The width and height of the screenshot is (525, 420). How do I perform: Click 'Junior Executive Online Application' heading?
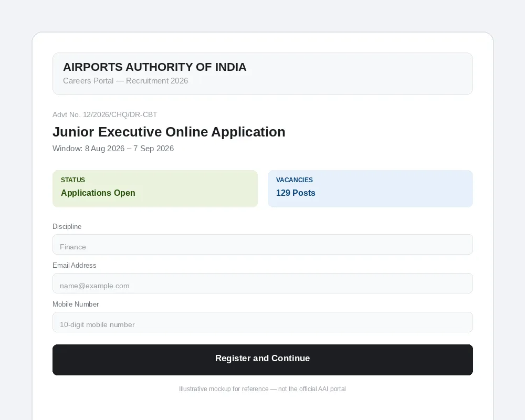169,132
